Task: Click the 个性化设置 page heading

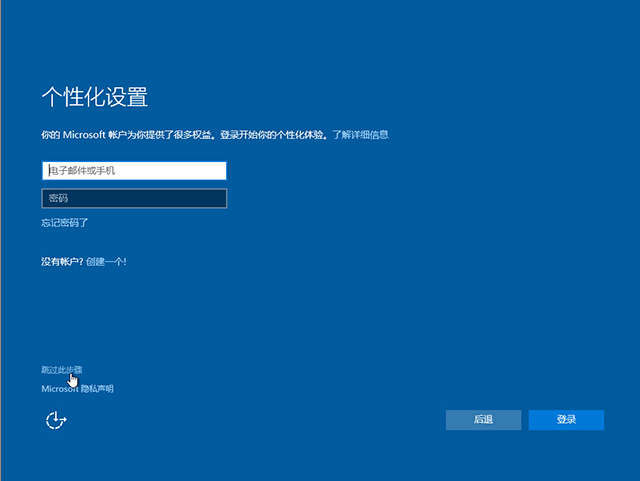Action: (x=95, y=97)
